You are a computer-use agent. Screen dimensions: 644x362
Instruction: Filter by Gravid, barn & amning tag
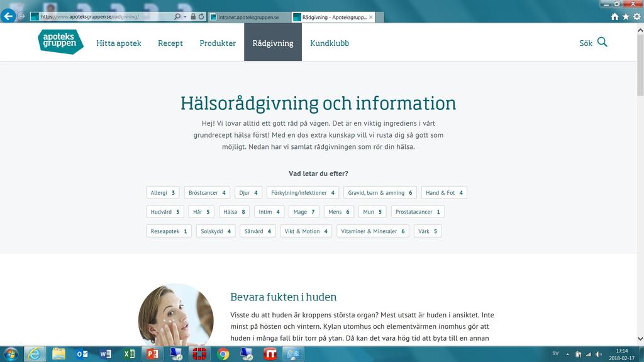pos(380,193)
